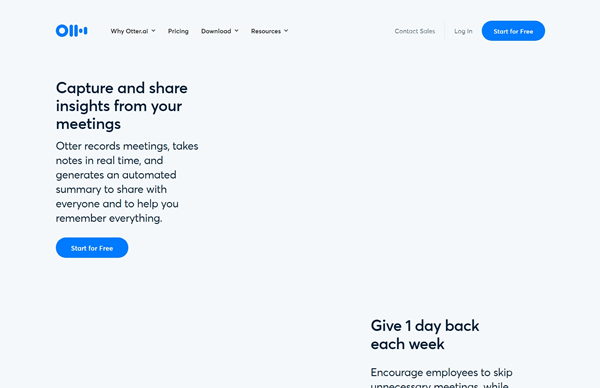The width and height of the screenshot is (600, 388).
Task: Click the 'Capture and share insights' headline
Action: click(122, 106)
